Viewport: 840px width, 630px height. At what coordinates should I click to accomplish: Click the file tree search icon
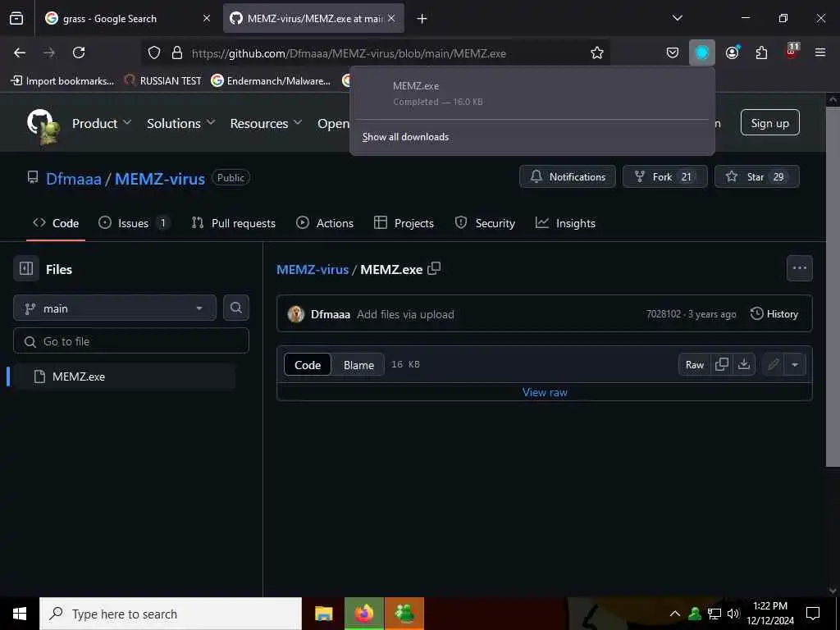point(235,308)
